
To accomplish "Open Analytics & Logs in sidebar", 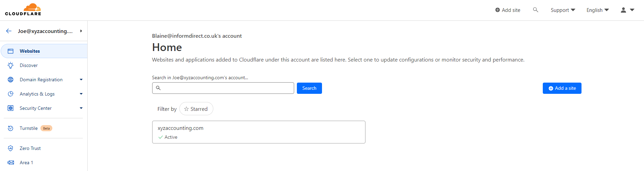I will point(37,94).
